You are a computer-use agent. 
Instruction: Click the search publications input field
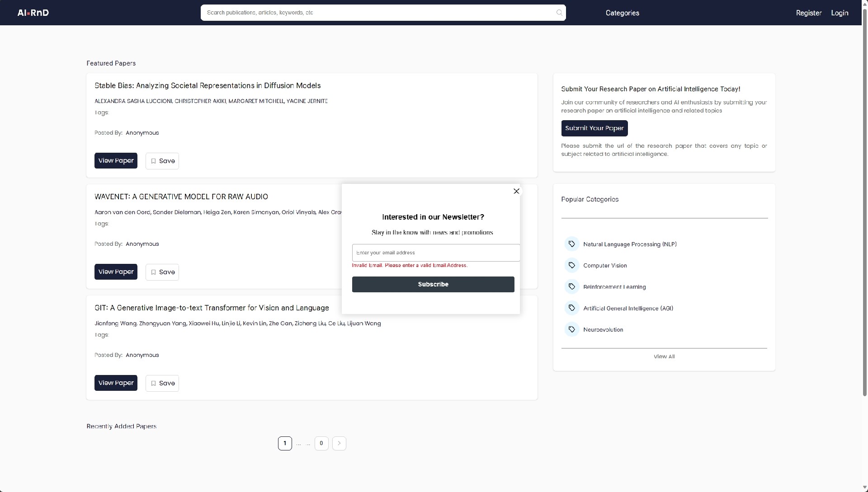click(377, 13)
